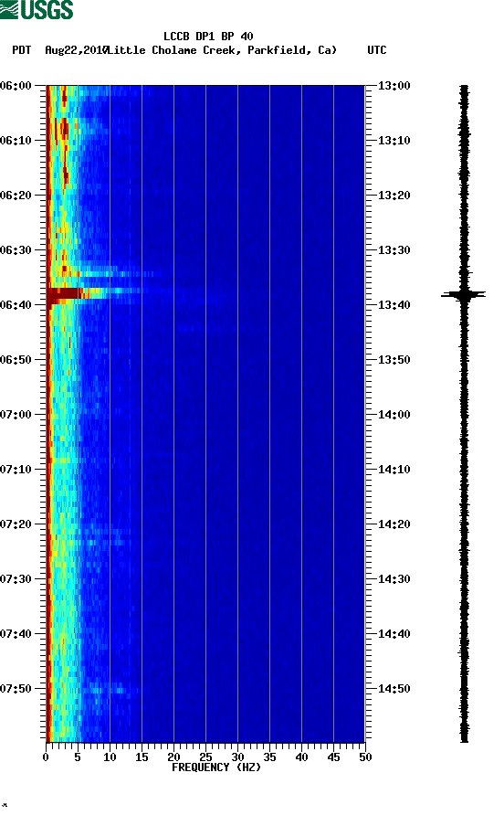Image resolution: width=504 pixels, height=815 pixels.
Task: Click the '06:40' PDT time label
Action: (x=16, y=305)
